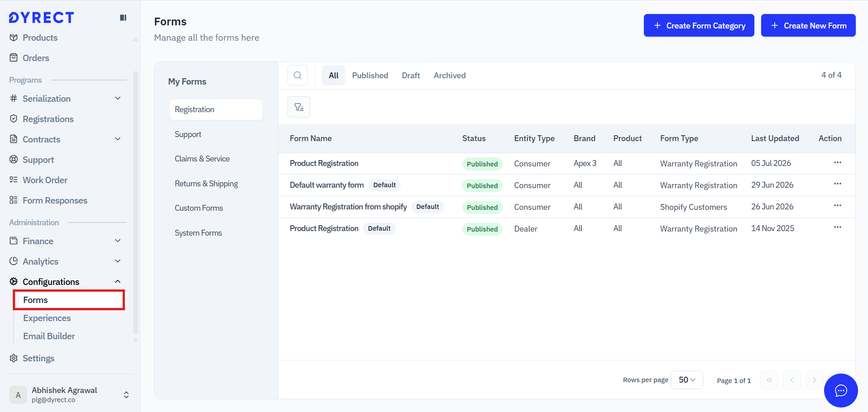Click the Shopify Customers form type cell
This screenshot has width=868, height=412.
[x=693, y=207]
